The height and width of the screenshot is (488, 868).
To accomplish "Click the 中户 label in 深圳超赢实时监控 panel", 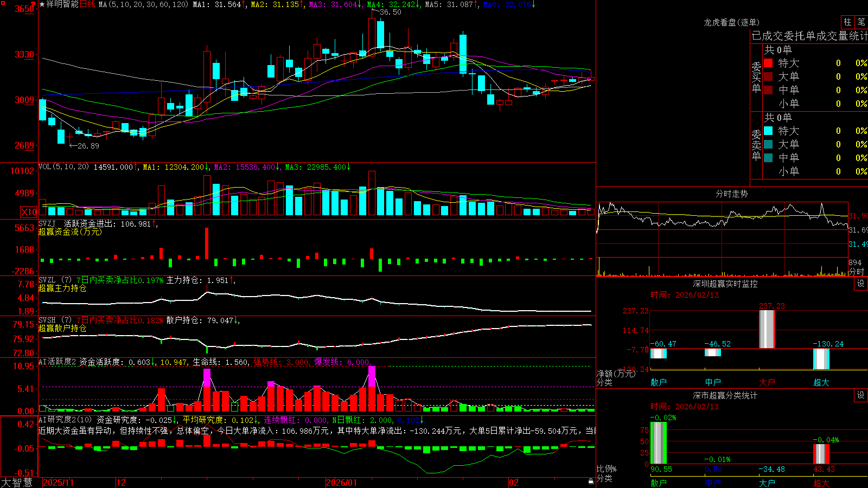I will 713,382.
